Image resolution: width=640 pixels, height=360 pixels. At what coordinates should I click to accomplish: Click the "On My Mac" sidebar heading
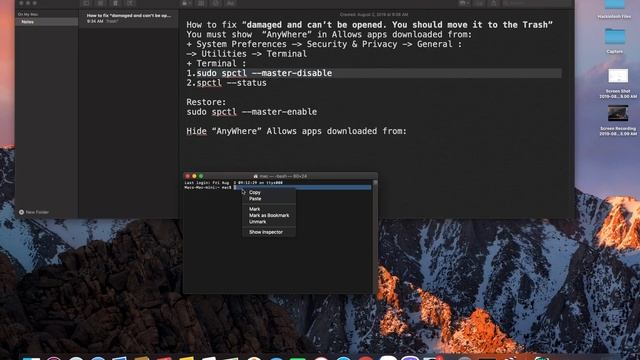[x=28, y=14]
